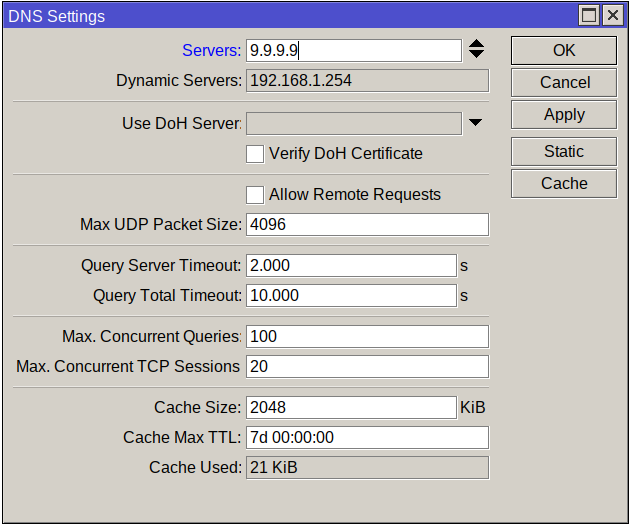Close the DNS Settings window
The image size is (631, 527).
tap(613, 16)
